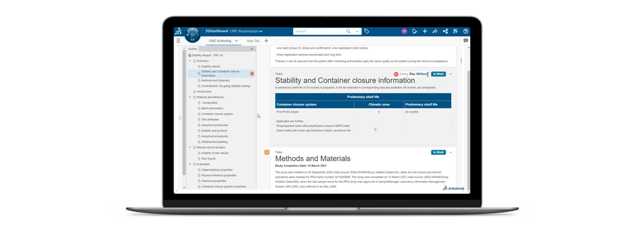Click the search magnifier icon
The image size is (644, 235).
(348, 31)
